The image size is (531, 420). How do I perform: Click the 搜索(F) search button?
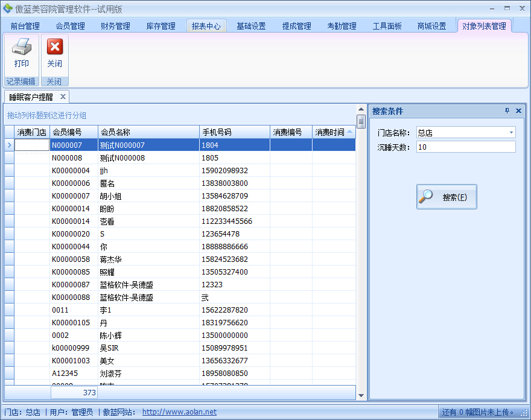(x=447, y=197)
